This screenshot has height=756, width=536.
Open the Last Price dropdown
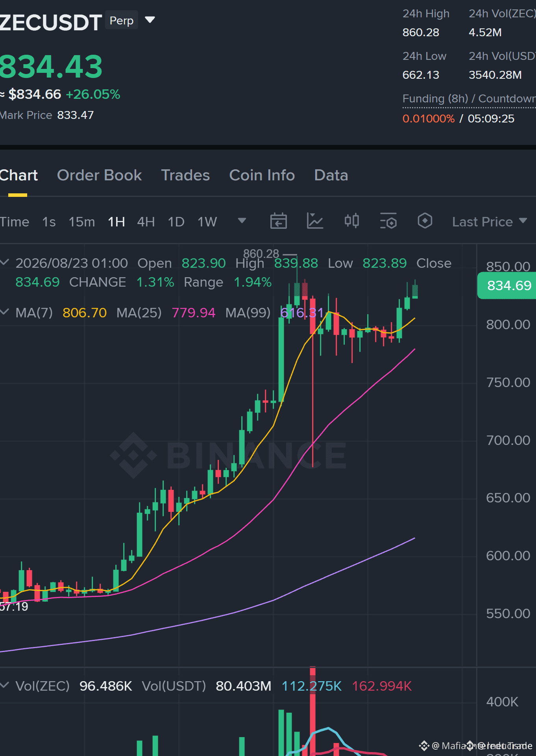click(x=489, y=222)
